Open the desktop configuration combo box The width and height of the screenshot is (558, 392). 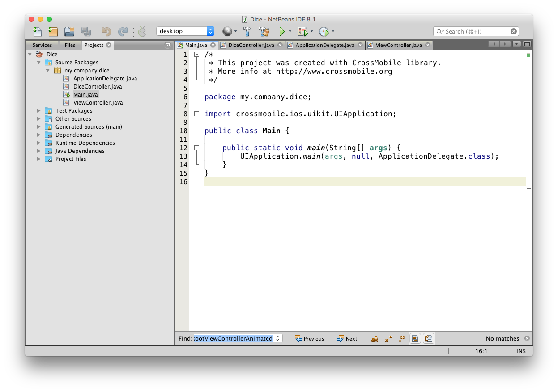[x=185, y=31]
